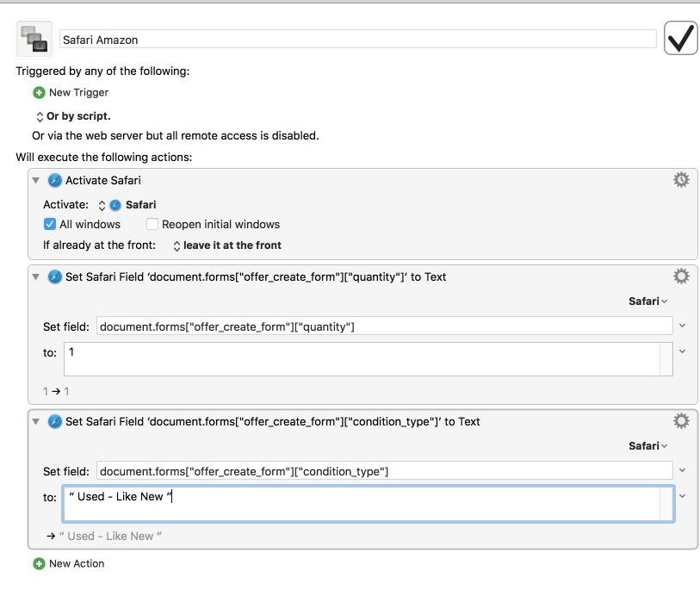Click the macro icon next to Safari Amazon
The height and width of the screenshot is (590, 700).
(34, 39)
